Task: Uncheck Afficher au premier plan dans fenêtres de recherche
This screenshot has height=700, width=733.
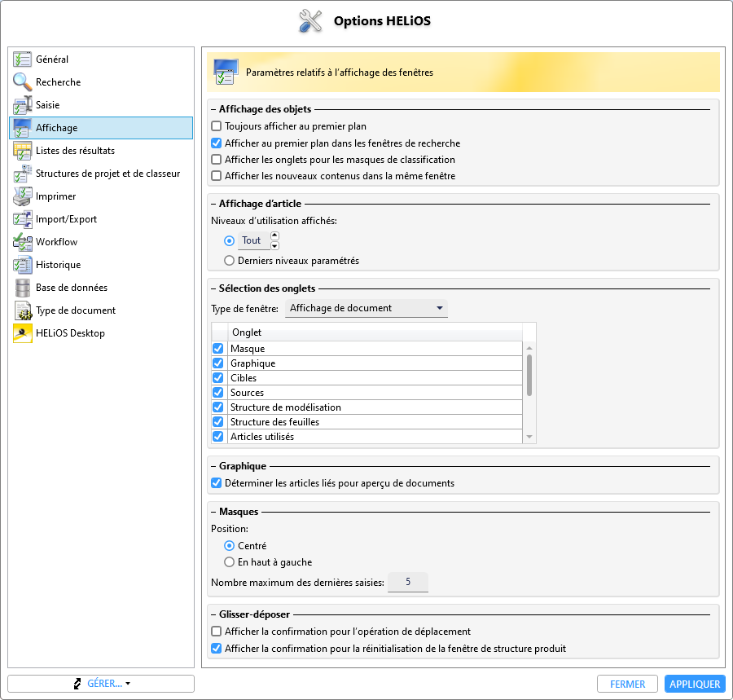Action: coord(216,143)
